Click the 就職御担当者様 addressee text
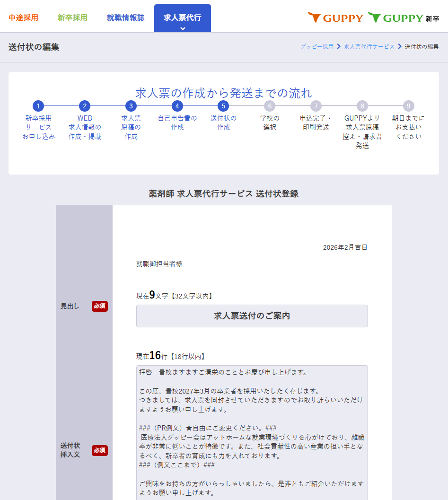This screenshot has height=500, width=448. click(159, 263)
